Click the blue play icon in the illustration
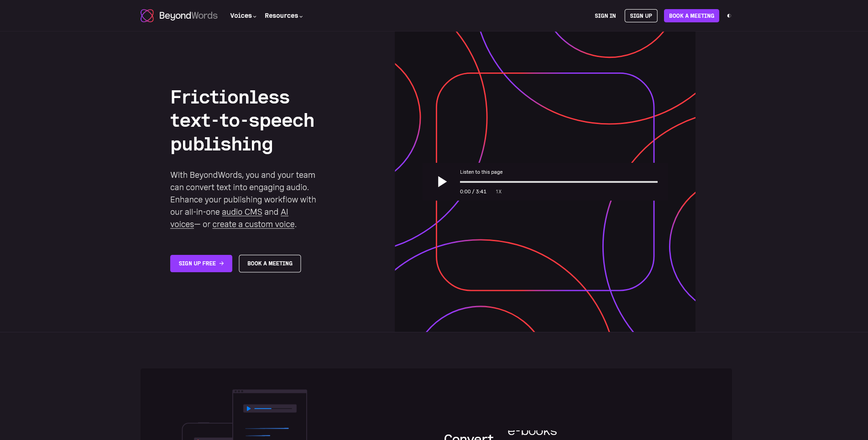 pos(249,409)
